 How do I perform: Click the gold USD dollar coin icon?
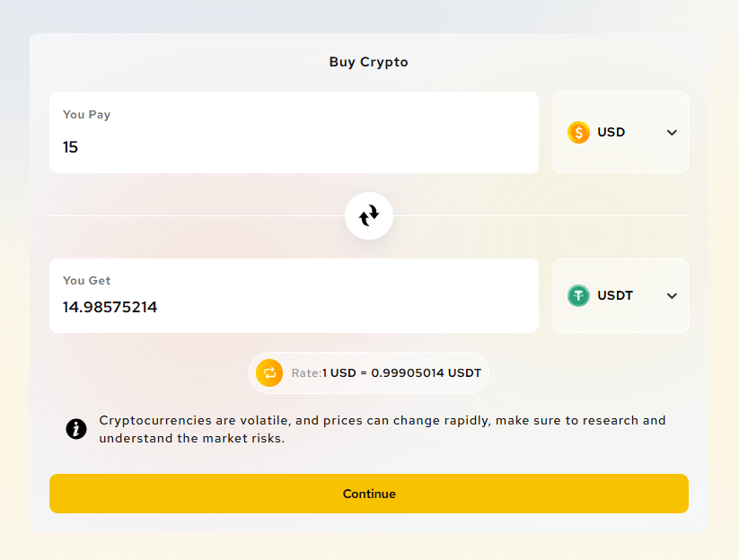coord(579,133)
